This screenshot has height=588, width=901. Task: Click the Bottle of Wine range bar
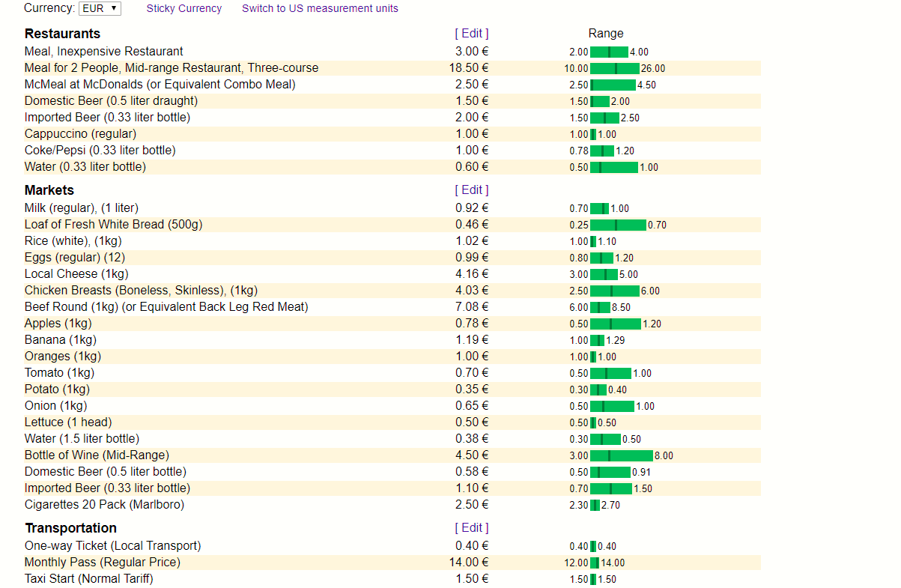pos(621,455)
